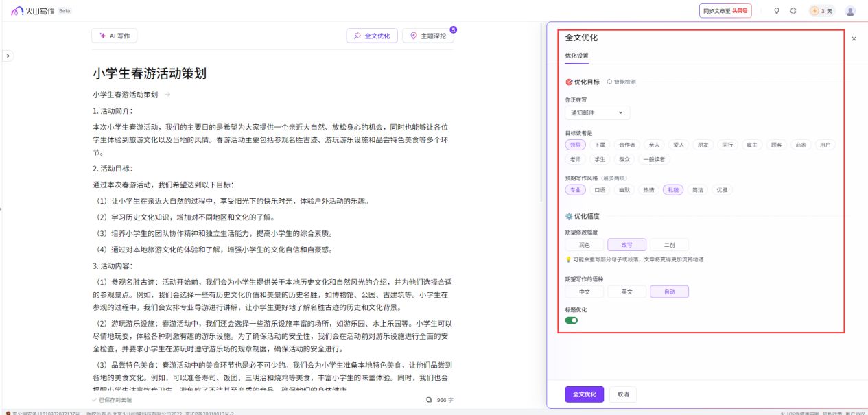Click the Beta label beside logo

pos(64,11)
